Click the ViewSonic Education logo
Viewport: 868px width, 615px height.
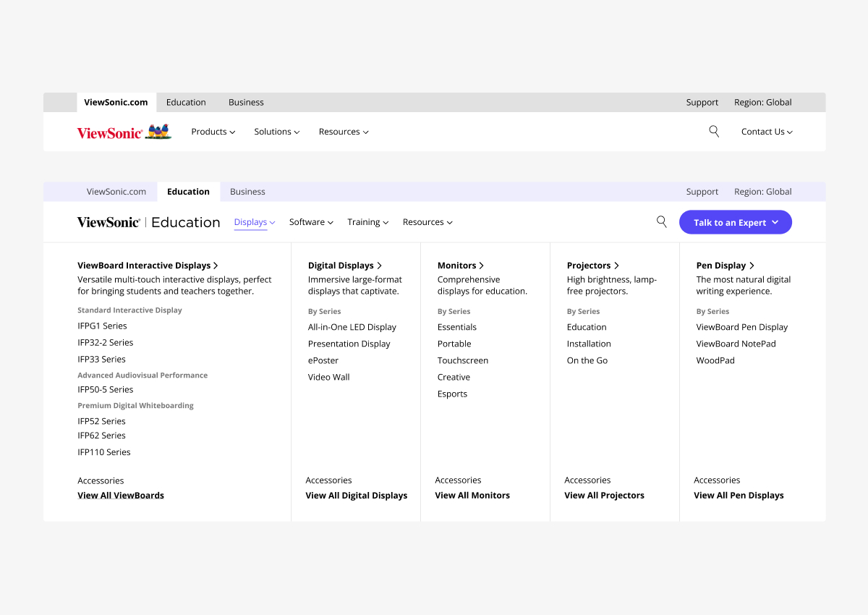click(148, 222)
